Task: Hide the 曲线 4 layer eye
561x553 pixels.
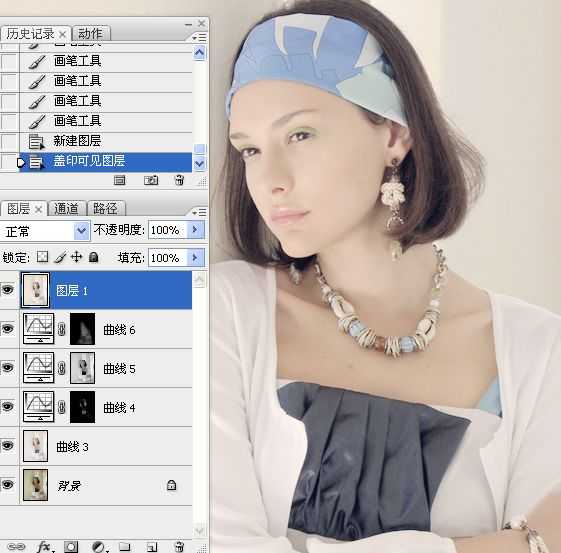Action: pos(8,406)
